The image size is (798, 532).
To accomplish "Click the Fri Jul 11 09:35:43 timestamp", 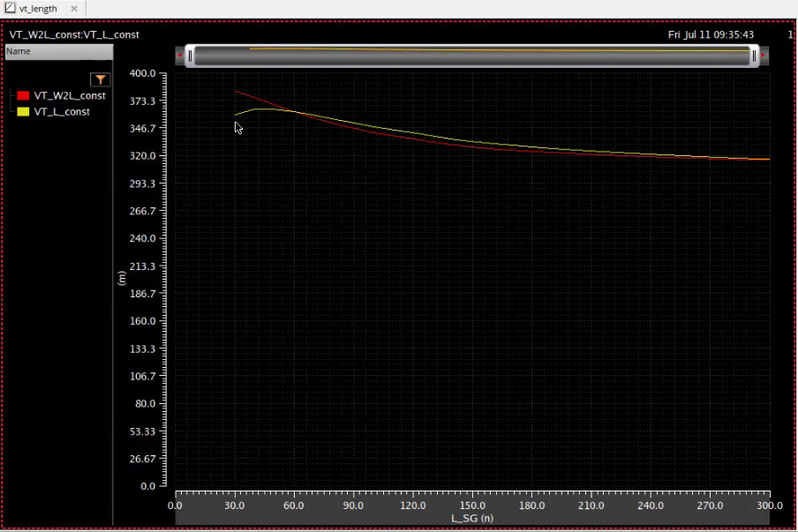I will [x=711, y=34].
